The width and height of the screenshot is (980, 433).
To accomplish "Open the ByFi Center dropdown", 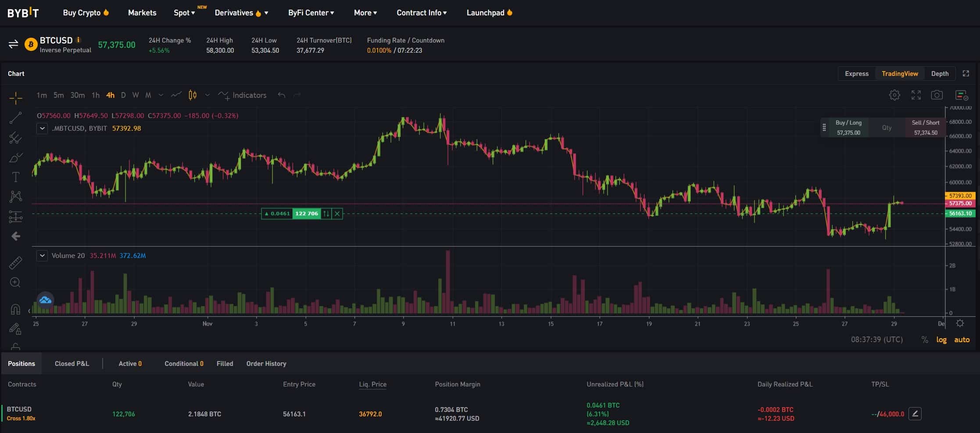I will coord(311,13).
